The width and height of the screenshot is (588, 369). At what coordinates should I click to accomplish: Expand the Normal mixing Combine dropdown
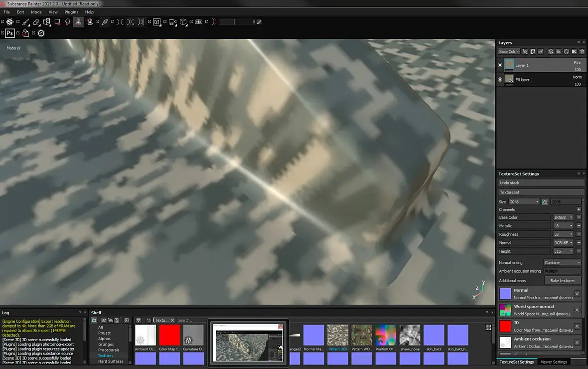[563, 263]
